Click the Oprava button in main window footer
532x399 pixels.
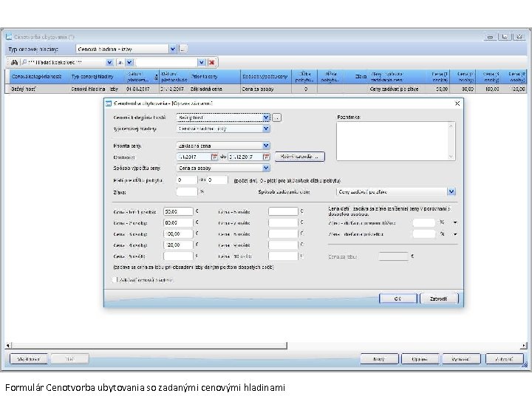pyautogui.click(x=420, y=359)
